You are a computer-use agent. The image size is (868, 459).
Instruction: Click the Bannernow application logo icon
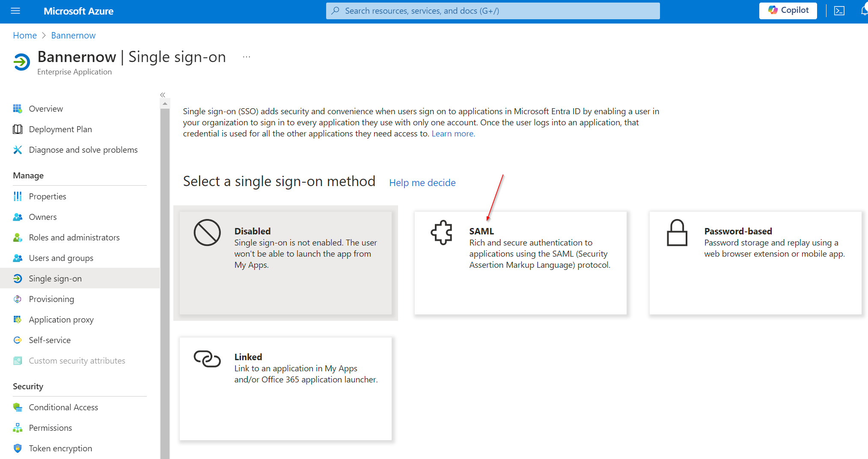click(x=21, y=62)
